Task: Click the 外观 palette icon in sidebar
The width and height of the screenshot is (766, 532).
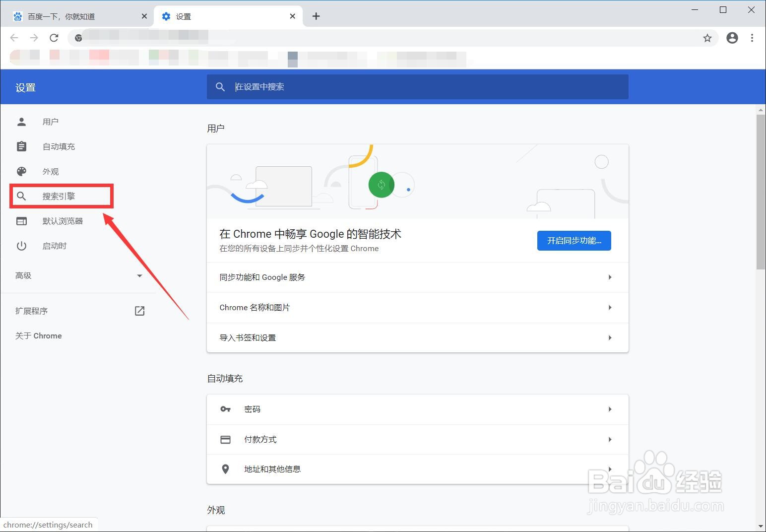Action: click(21, 171)
